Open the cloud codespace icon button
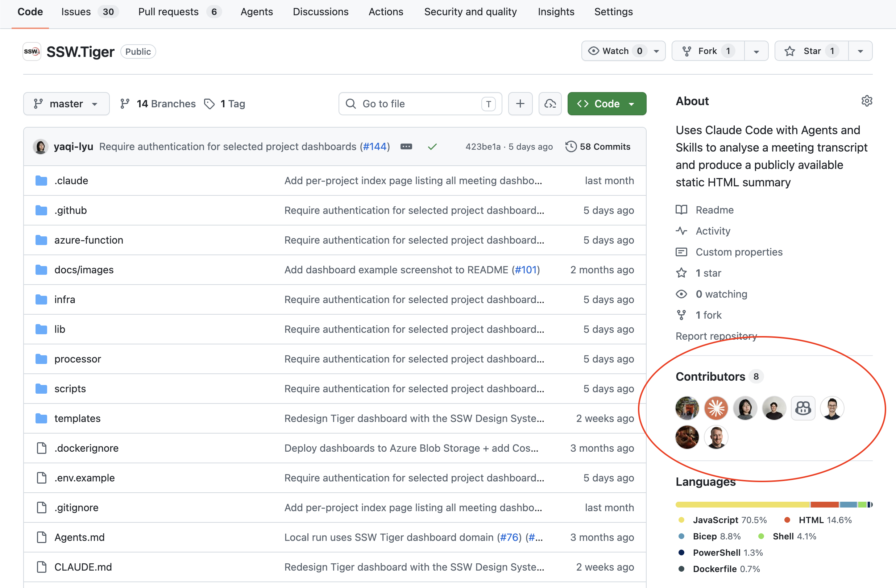Screen dimensions: 896x588 549,104
